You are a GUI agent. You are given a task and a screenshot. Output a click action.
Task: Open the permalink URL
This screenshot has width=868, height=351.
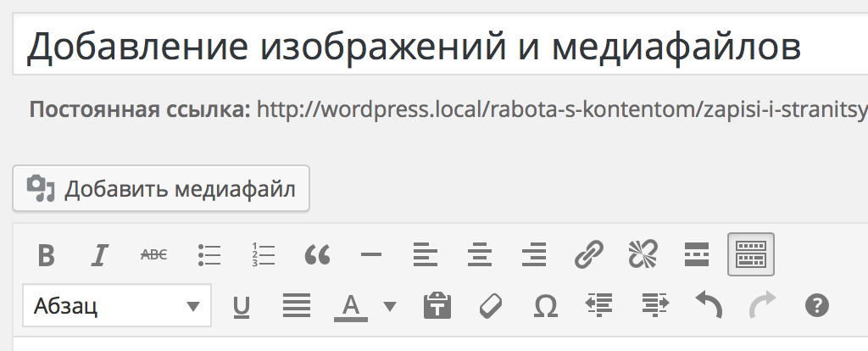click(x=559, y=109)
